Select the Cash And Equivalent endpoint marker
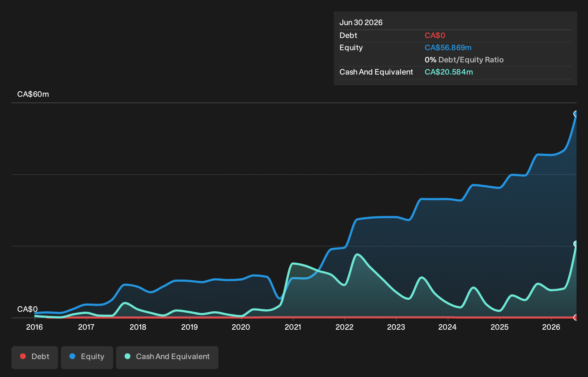588x377 pixels. click(x=576, y=244)
